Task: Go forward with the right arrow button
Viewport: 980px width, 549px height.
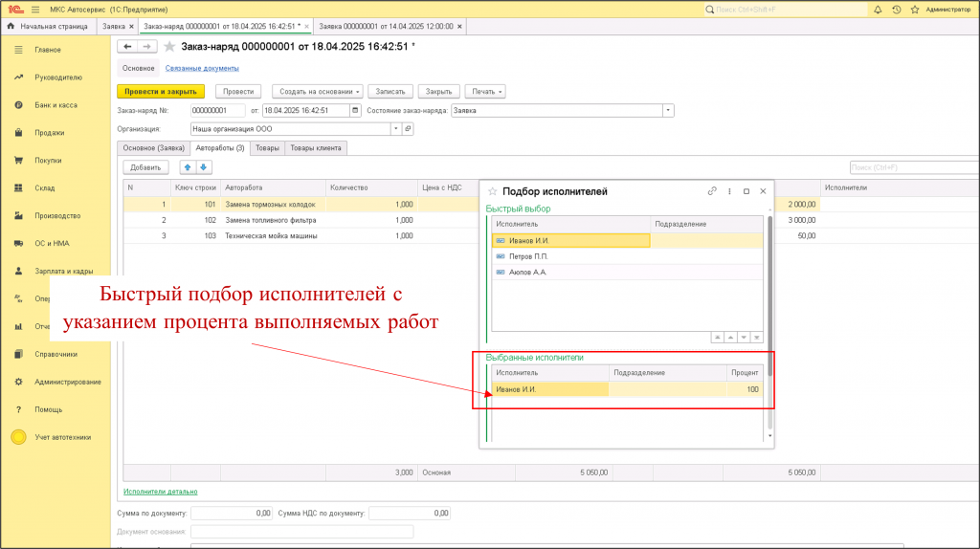Action: [x=146, y=46]
